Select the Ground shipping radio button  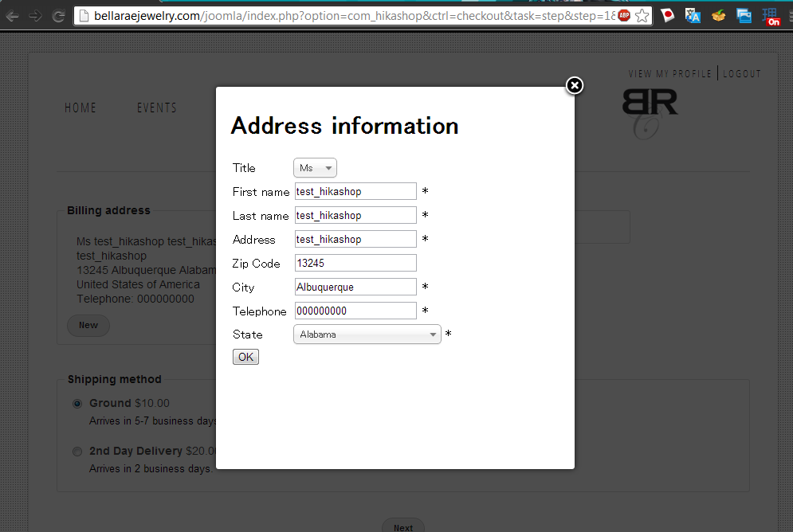[x=77, y=404]
